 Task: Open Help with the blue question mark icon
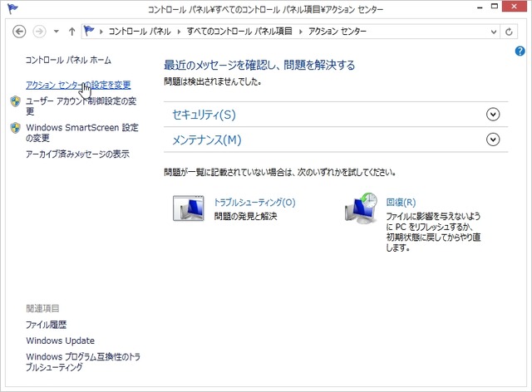pos(520,51)
